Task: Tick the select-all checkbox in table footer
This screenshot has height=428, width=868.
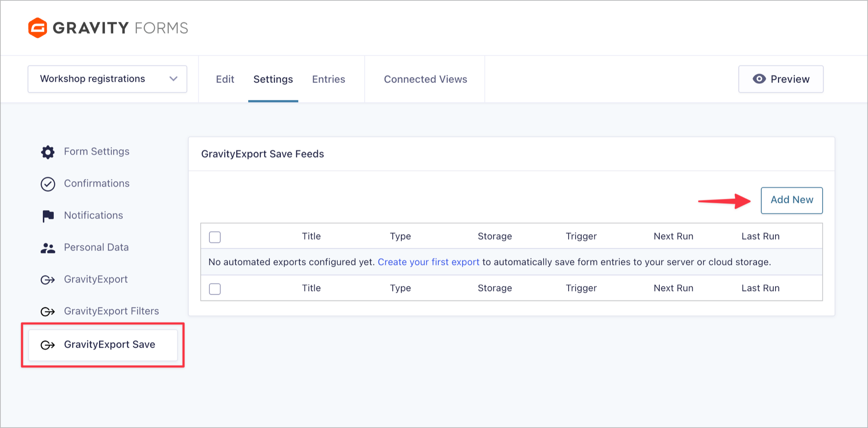Action: [x=215, y=289]
